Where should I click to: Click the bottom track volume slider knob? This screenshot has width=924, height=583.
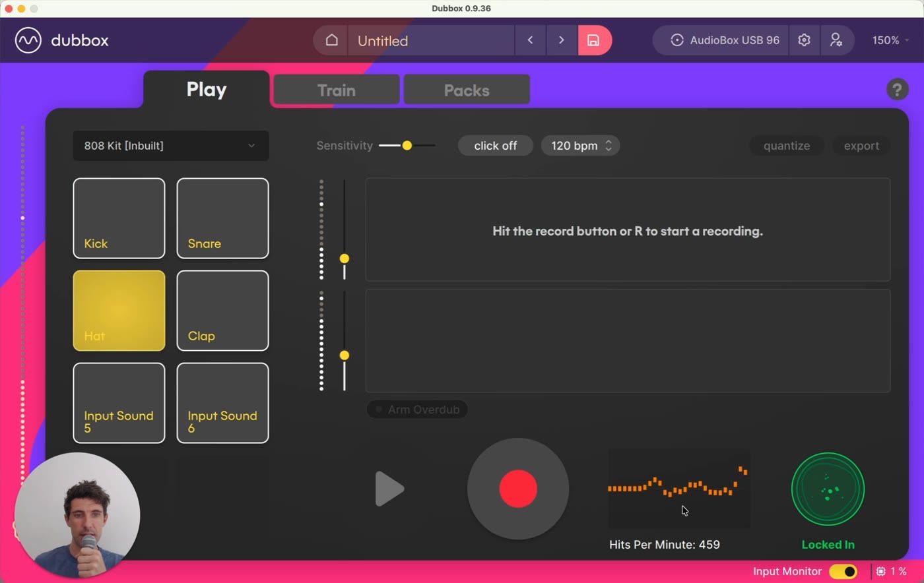tap(345, 355)
